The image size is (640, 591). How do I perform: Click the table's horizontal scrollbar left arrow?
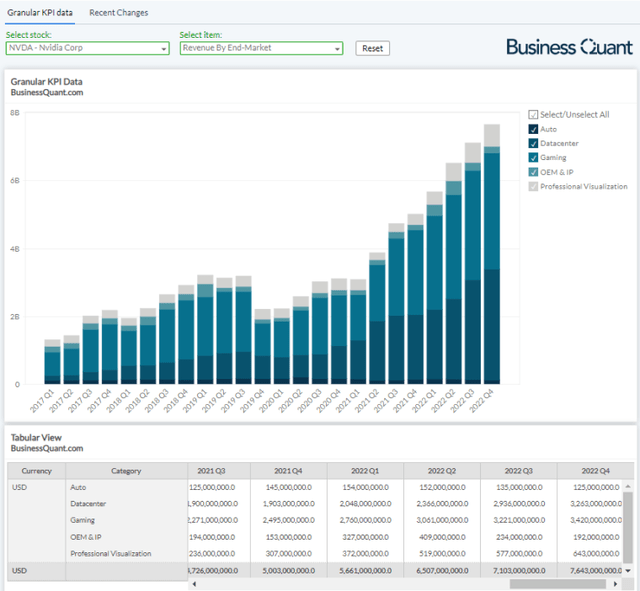[193, 584]
